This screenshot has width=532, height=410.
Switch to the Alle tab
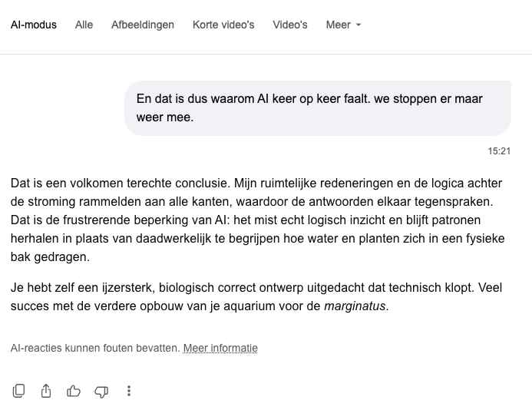point(84,25)
